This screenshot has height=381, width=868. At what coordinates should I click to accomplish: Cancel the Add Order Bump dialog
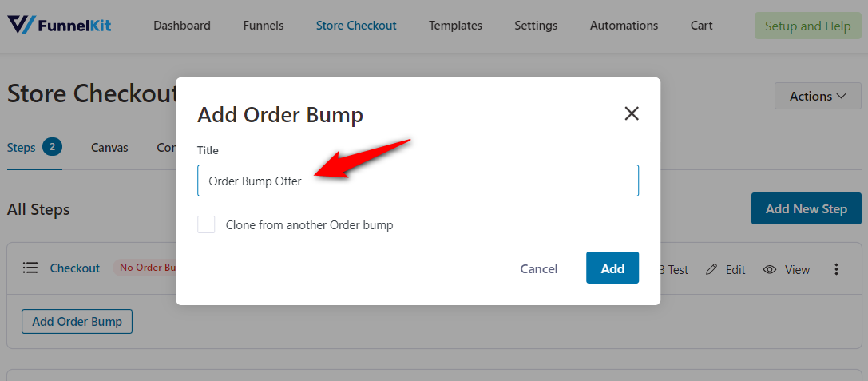(539, 268)
